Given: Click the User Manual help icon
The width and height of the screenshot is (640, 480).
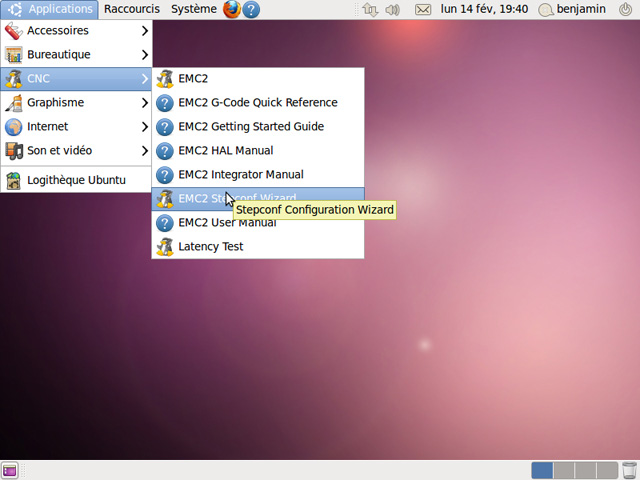Looking at the screenshot, I should click(165, 223).
